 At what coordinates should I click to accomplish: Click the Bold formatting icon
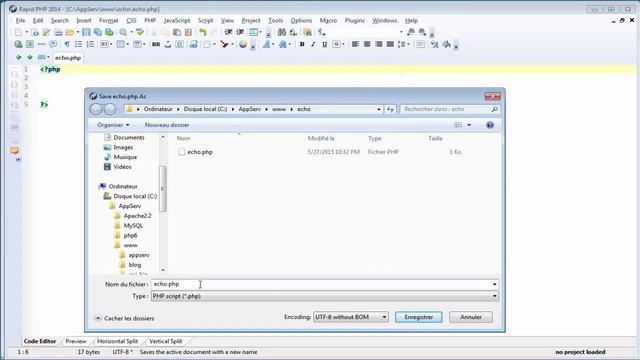click(302, 44)
